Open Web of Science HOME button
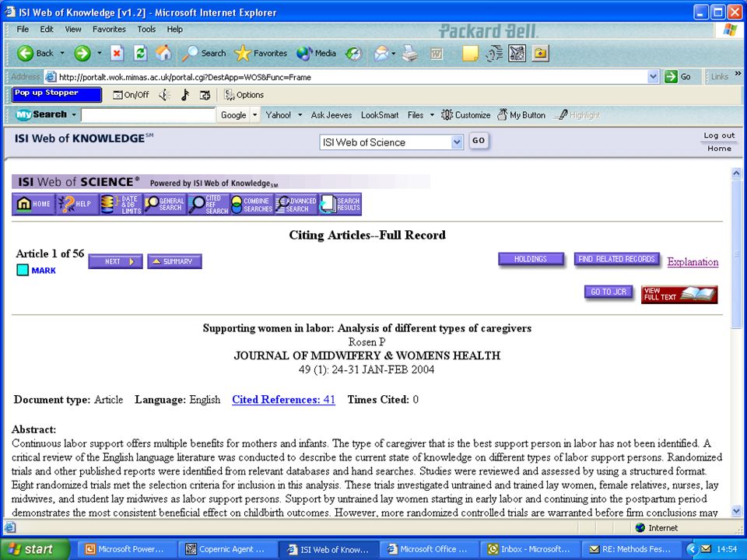 pyautogui.click(x=33, y=204)
